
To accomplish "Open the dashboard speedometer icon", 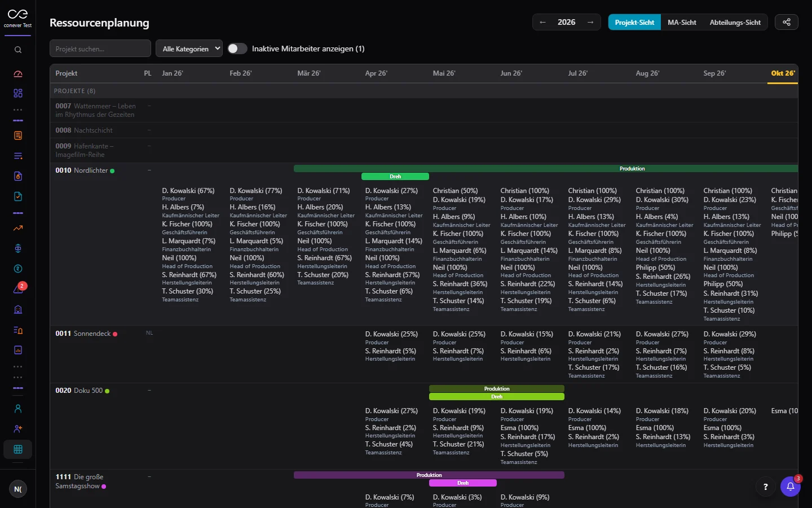I will (x=18, y=73).
